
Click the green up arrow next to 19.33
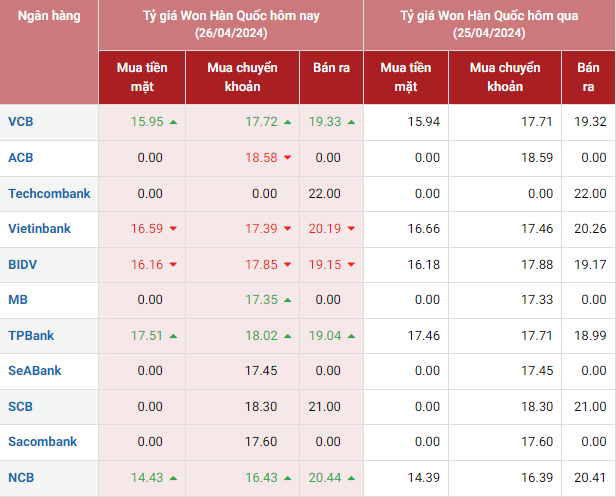tap(351, 122)
